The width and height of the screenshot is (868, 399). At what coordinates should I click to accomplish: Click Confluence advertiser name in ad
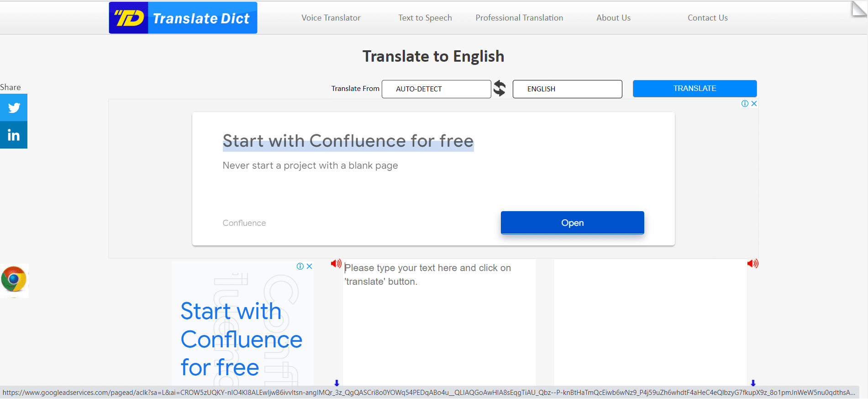(x=244, y=223)
